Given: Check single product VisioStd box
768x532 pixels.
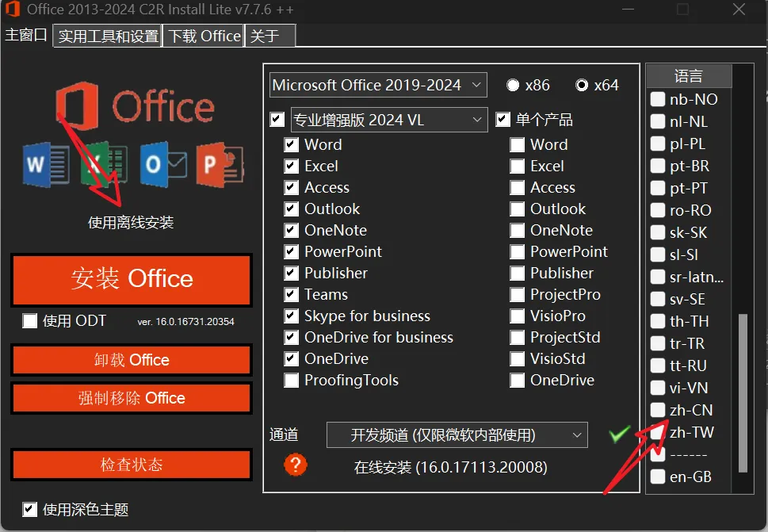Looking at the screenshot, I should (x=518, y=358).
